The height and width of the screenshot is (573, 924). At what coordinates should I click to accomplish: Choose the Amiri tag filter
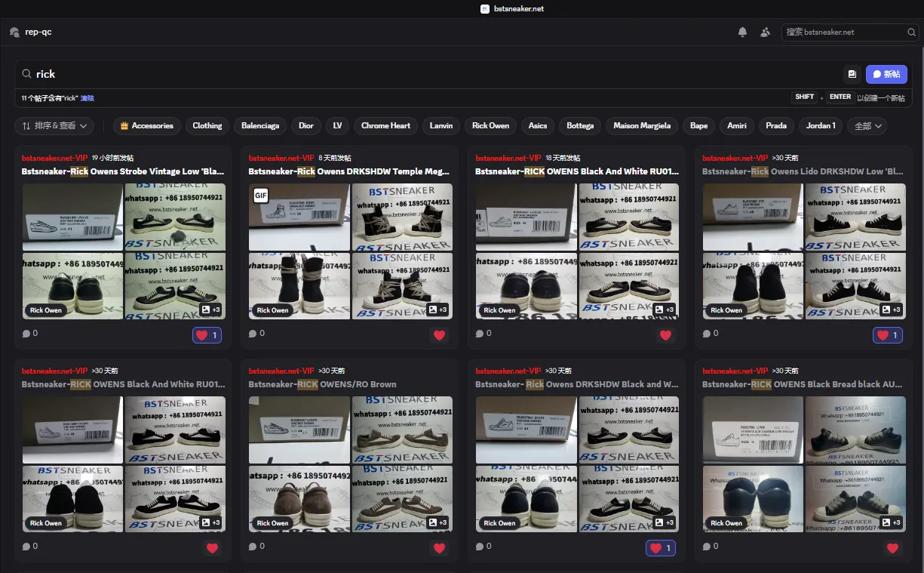point(737,125)
